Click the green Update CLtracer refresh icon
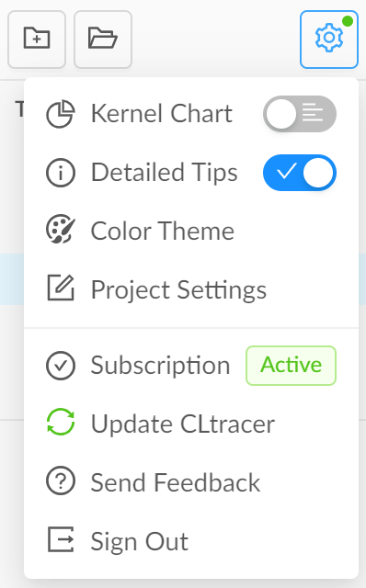366x588 pixels. pos(61,422)
